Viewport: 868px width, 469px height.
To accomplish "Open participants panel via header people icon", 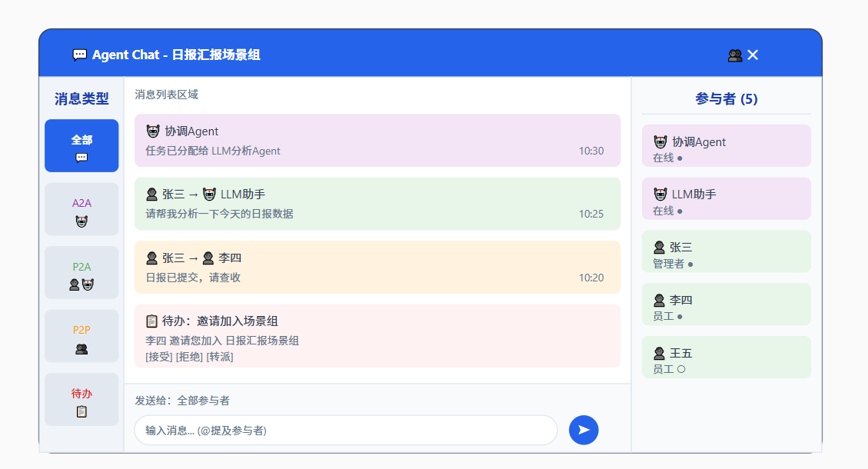I will (x=734, y=55).
